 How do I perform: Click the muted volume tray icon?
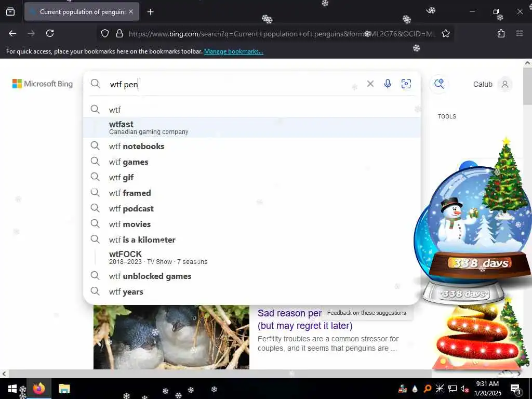coord(464,389)
